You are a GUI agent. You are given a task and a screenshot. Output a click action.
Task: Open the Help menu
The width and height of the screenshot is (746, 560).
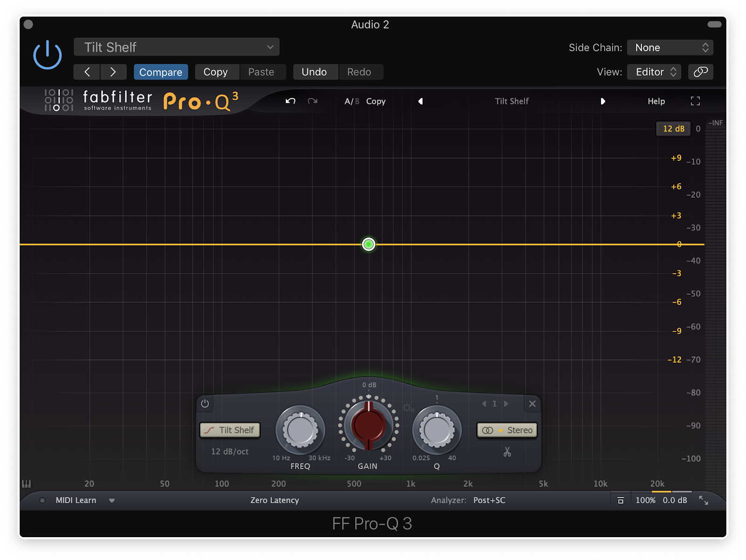pyautogui.click(x=656, y=101)
